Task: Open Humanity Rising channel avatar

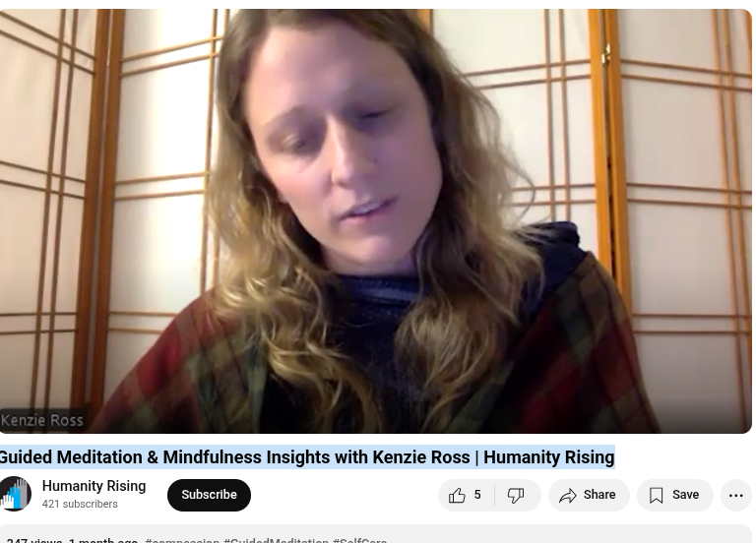Action: [16, 494]
